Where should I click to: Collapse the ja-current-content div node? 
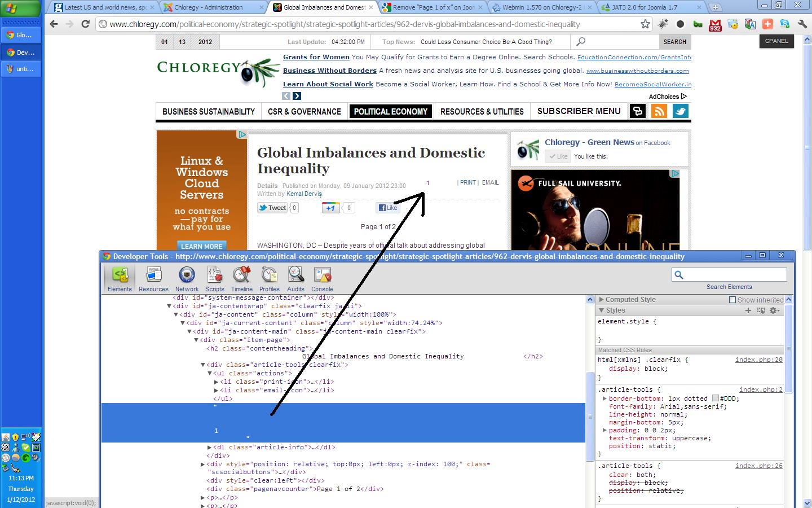[182, 323]
